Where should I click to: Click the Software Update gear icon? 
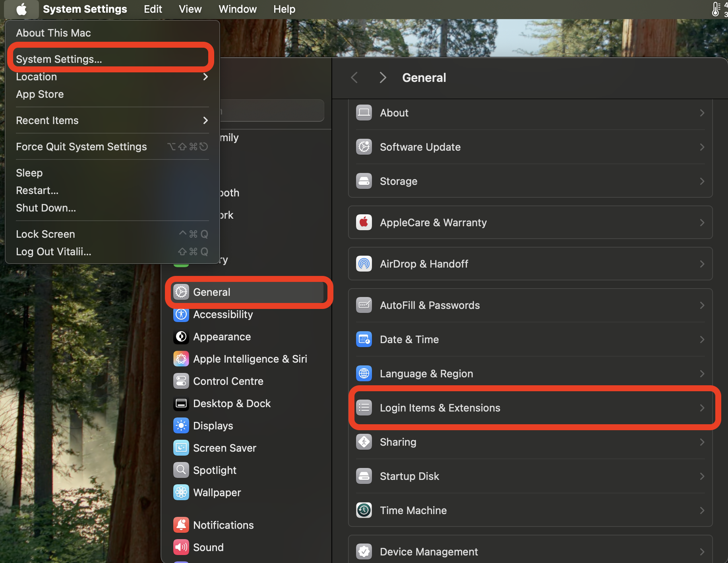click(364, 147)
